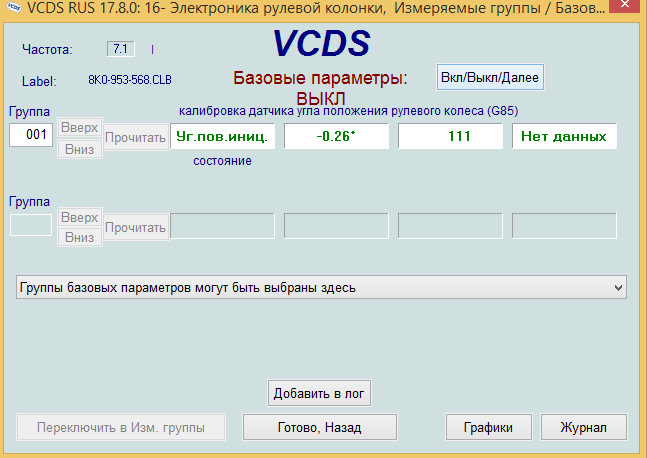
Task: Toggle basic settings with Вкл/Выкл/Далее button
Action: [x=490, y=77]
